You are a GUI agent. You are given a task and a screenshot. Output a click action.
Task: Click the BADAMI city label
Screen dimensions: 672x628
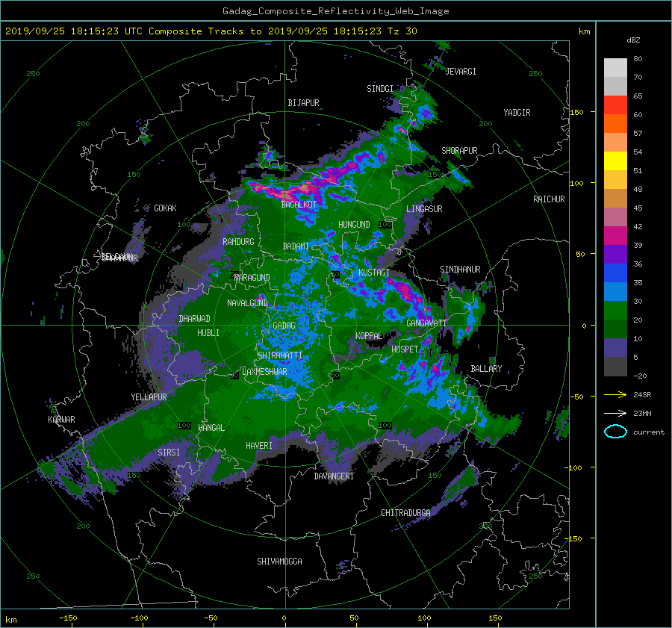pyautogui.click(x=296, y=246)
